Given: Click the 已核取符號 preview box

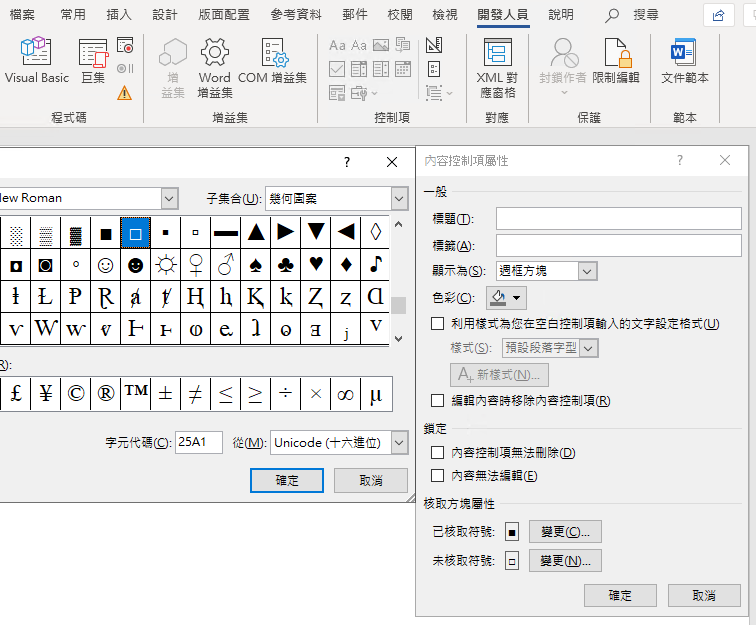Looking at the screenshot, I should click(512, 532).
